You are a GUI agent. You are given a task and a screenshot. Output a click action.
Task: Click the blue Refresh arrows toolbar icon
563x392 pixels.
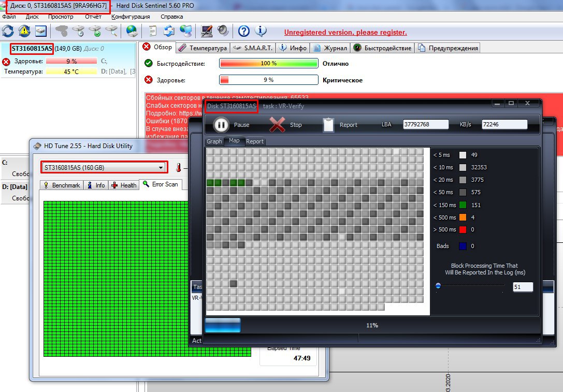[x=8, y=31]
